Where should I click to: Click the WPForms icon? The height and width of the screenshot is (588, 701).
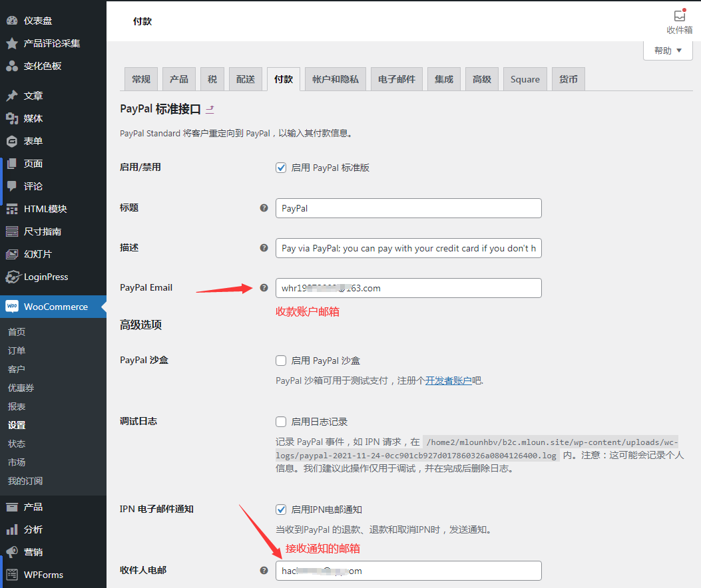click(x=12, y=575)
